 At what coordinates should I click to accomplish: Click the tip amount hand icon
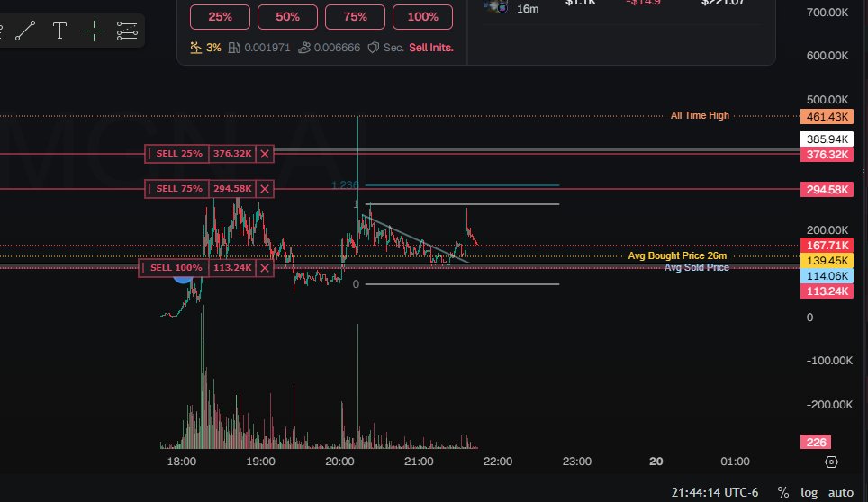(x=304, y=48)
